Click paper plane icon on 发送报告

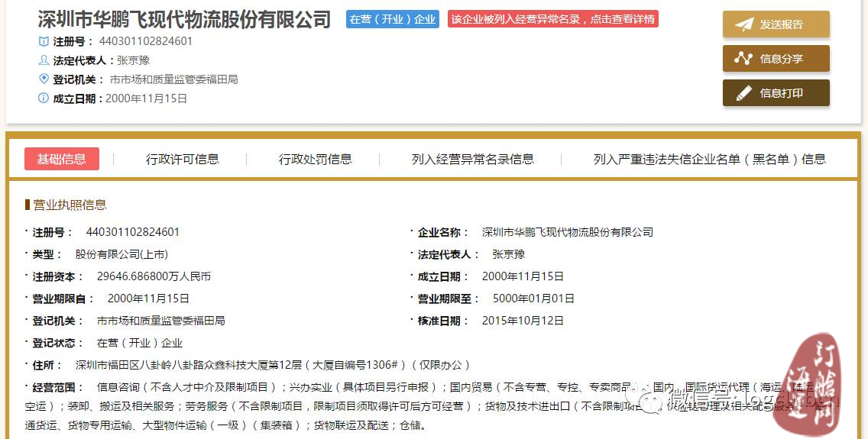coord(743,24)
